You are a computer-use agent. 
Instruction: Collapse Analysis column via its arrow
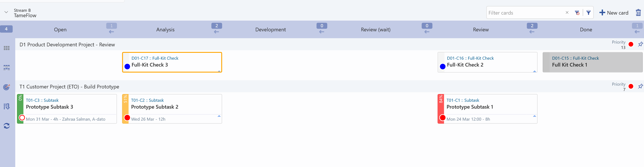tap(216, 32)
